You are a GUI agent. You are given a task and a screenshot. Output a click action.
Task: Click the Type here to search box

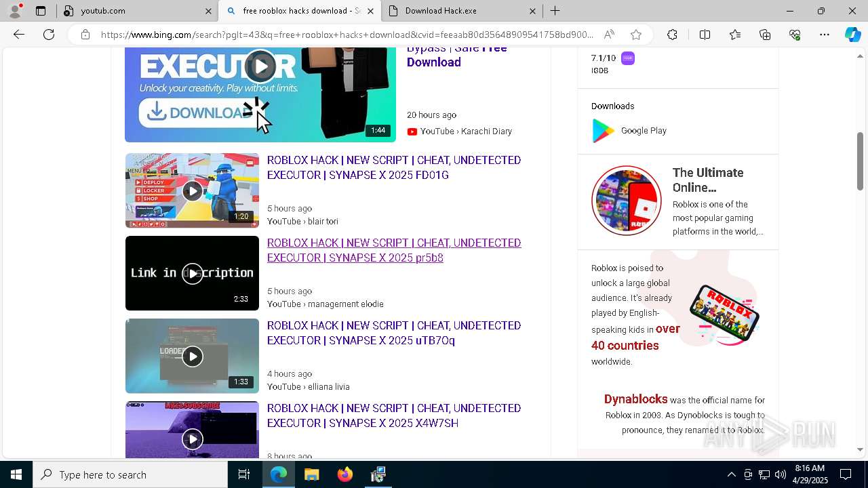point(130,474)
